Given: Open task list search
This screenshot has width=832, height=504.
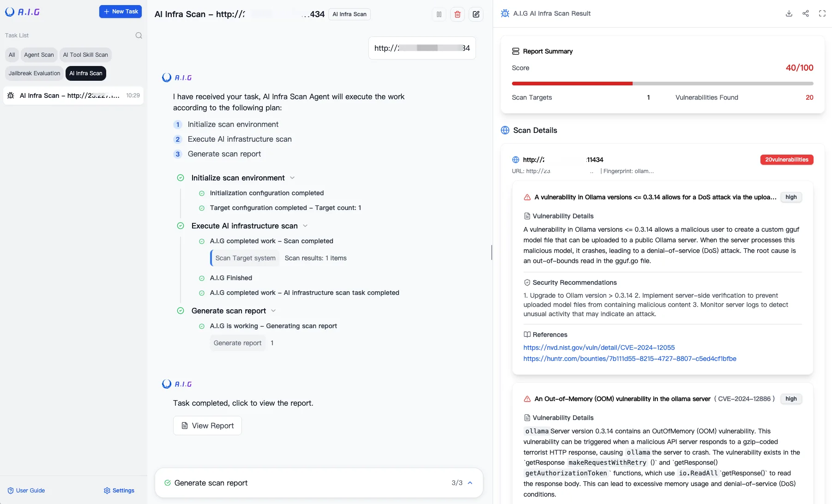Looking at the screenshot, I should pos(139,36).
